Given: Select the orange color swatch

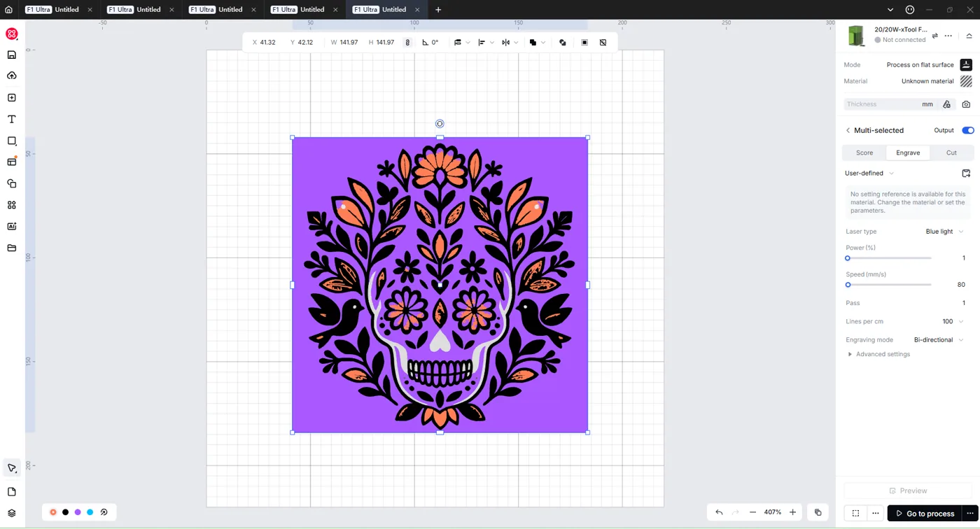Looking at the screenshot, I should pos(53,512).
